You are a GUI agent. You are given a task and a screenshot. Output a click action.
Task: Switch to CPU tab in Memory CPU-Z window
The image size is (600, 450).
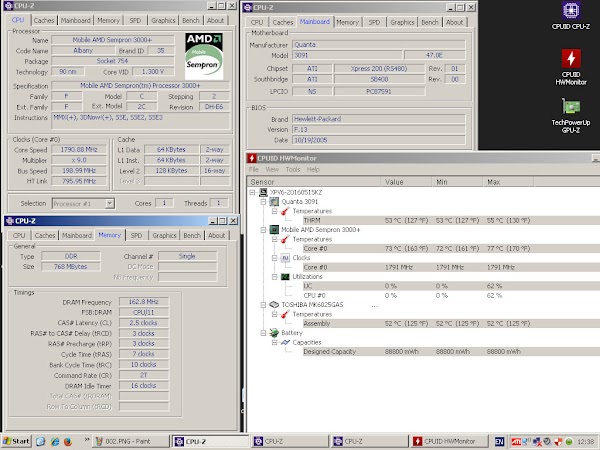click(x=19, y=235)
